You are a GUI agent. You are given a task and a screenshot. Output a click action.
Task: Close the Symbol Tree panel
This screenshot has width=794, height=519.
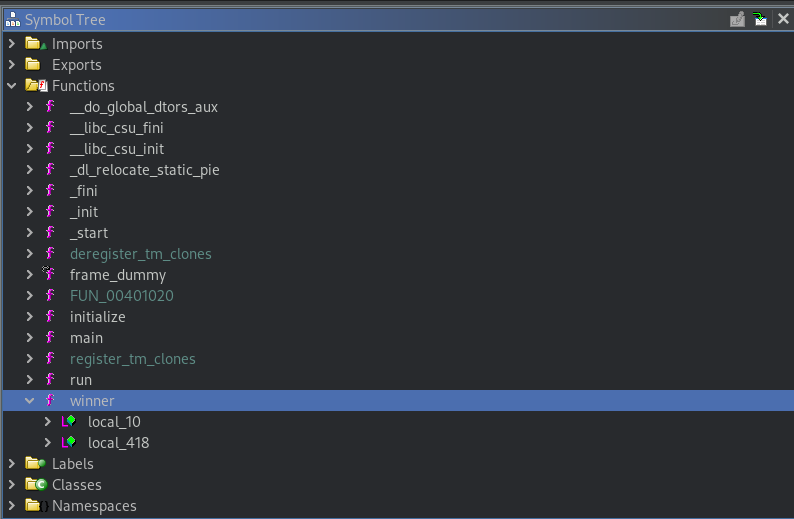point(783,19)
